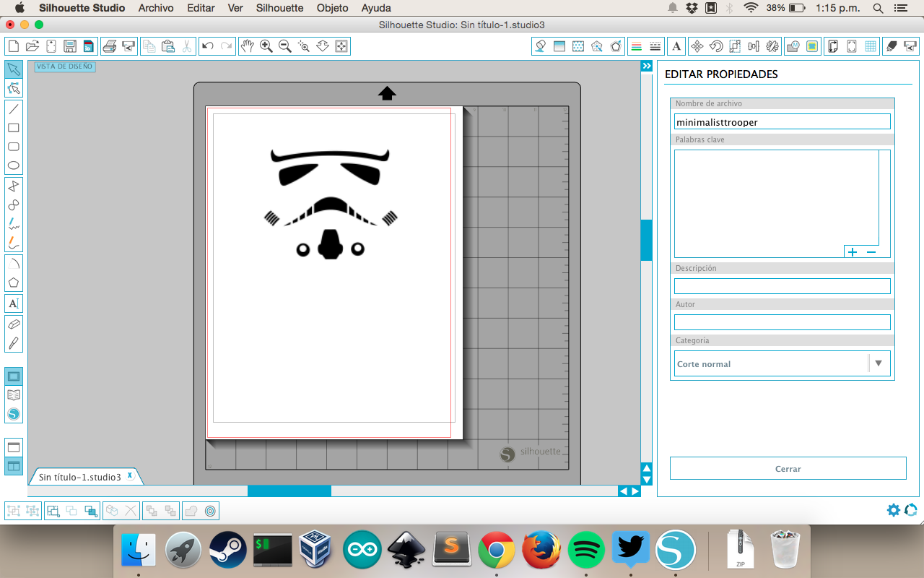Open preferences via the gear icon
Viewport: 924px width, 578px height.
click(x=894, y=510)
